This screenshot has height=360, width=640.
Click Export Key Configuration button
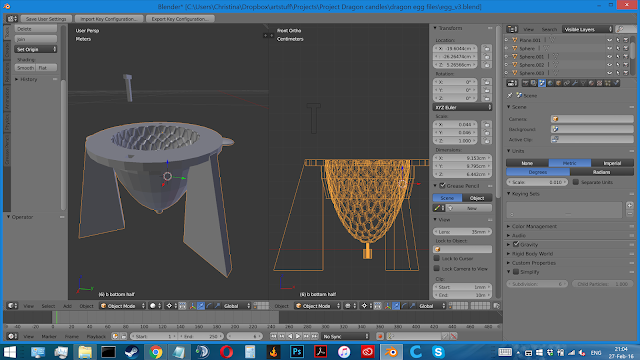click(x=180, y=19)
